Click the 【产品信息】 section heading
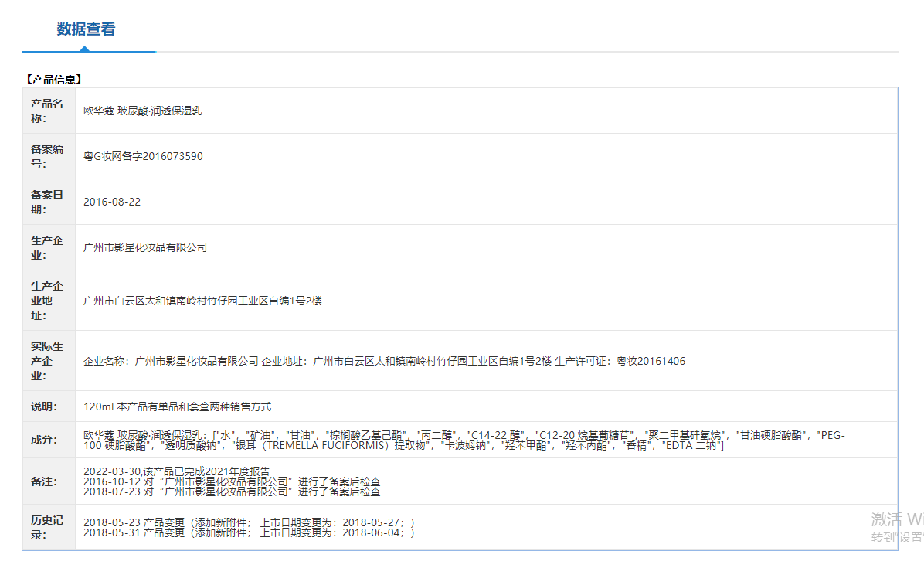This screenshot has height=568, width=924. pyautogui.click(x=53, y=80)
